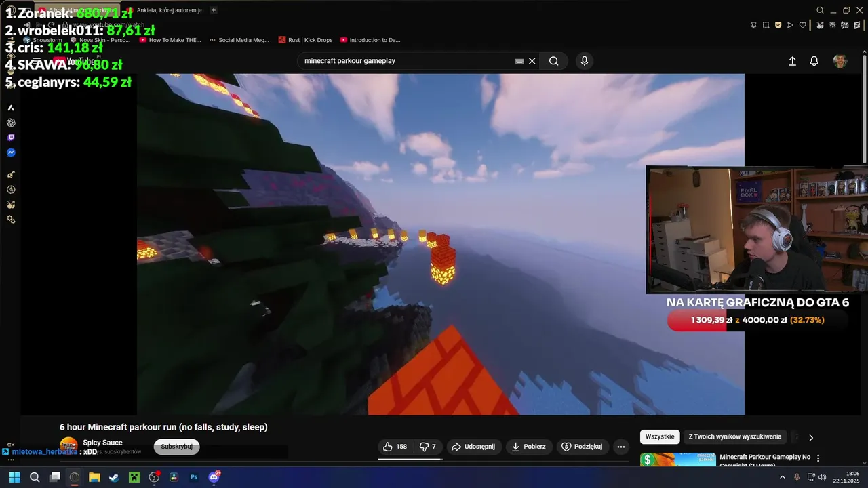868x488 pixels.
Task: Open DaVinci Resolve from taskbar
Action: 174,477
